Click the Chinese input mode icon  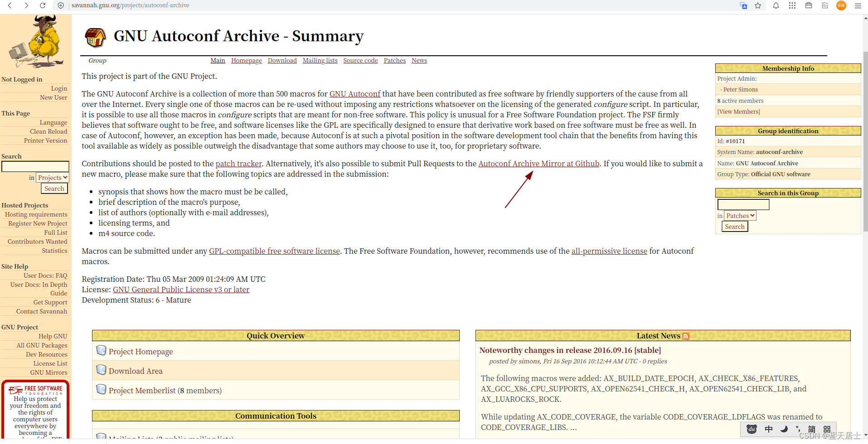coord(769,429)
